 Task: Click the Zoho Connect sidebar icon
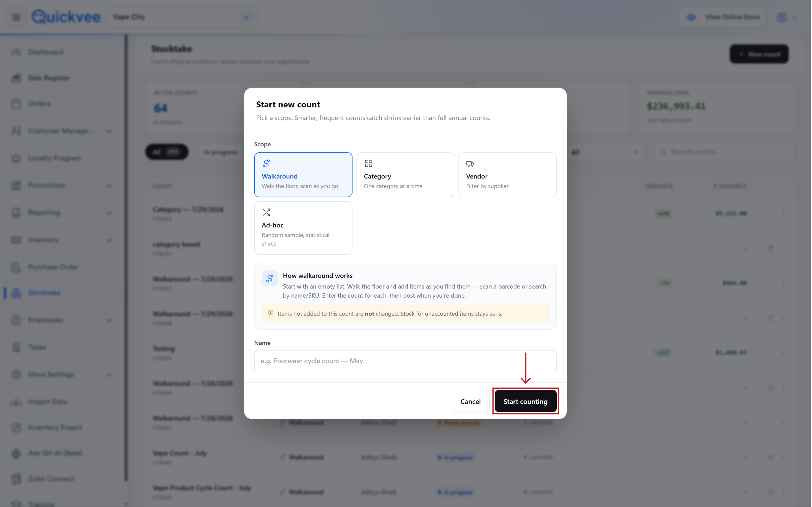tap(16, 479)
